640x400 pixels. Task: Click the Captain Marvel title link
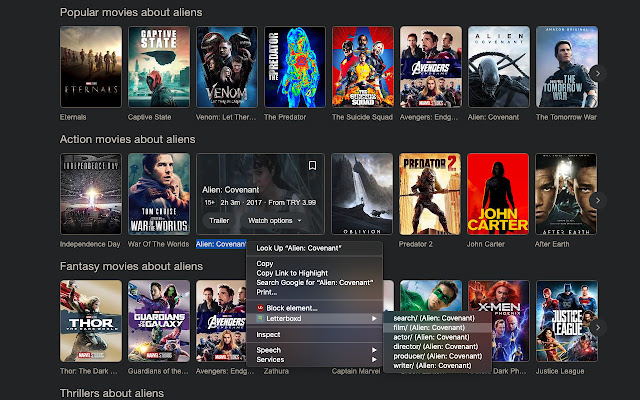[x=356, y=371]
